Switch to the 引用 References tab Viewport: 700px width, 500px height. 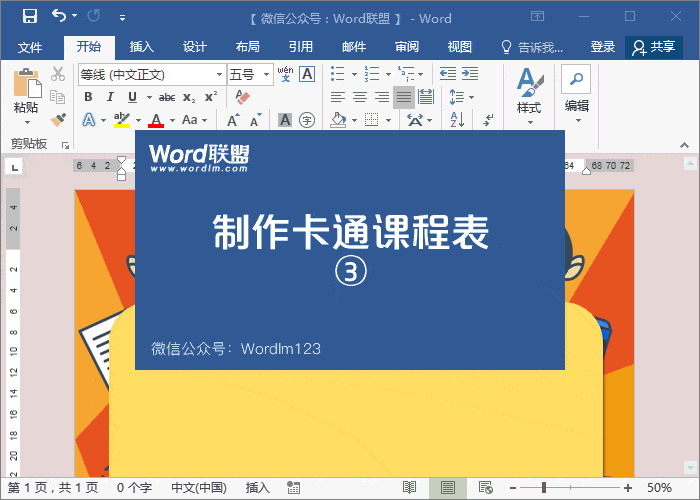pyautogui.click(x=300, y=46)
